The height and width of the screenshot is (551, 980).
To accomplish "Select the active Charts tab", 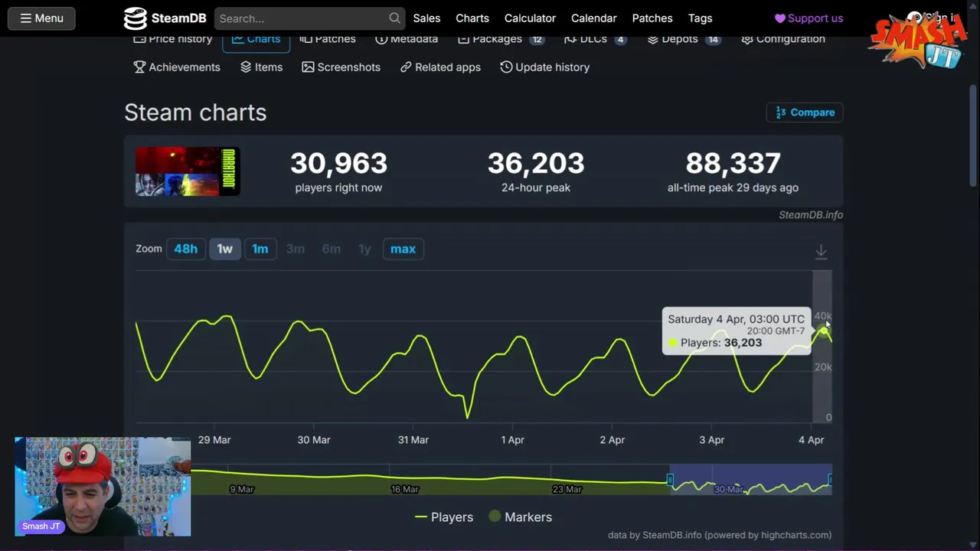I will click(x=256, y=41).
